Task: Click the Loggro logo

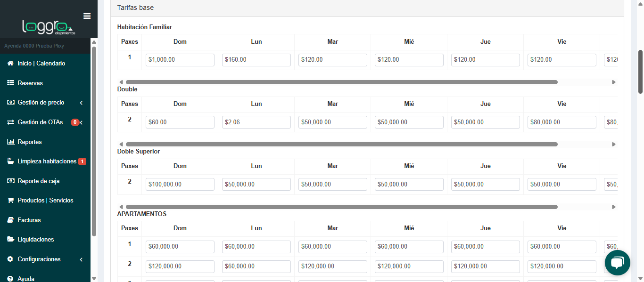Action: coord(46,27)
